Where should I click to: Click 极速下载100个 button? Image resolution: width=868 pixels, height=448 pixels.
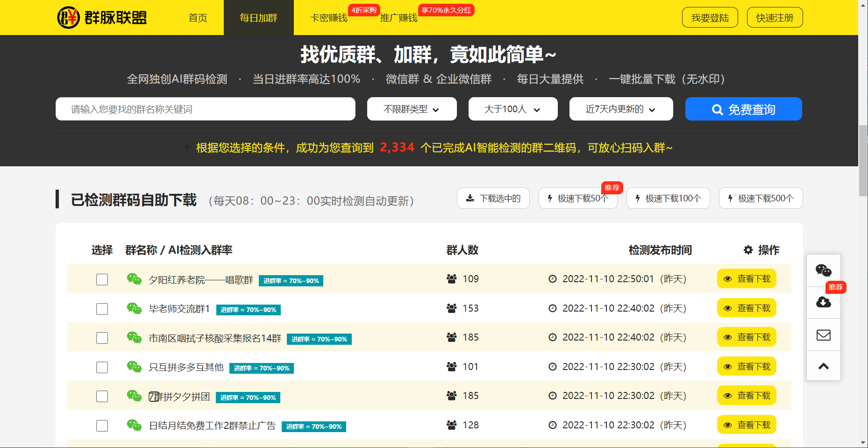click(x=668, y=198)
